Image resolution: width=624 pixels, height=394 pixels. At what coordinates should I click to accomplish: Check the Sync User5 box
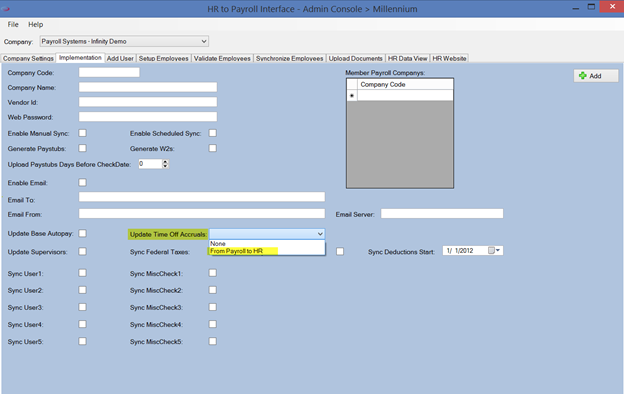[x=82, y=341]
